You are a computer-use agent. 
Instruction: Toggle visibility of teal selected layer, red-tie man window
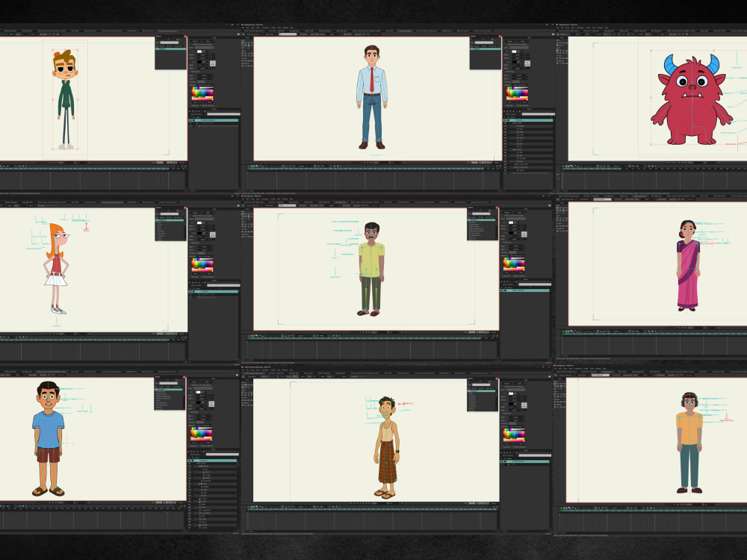coord(506,120)
